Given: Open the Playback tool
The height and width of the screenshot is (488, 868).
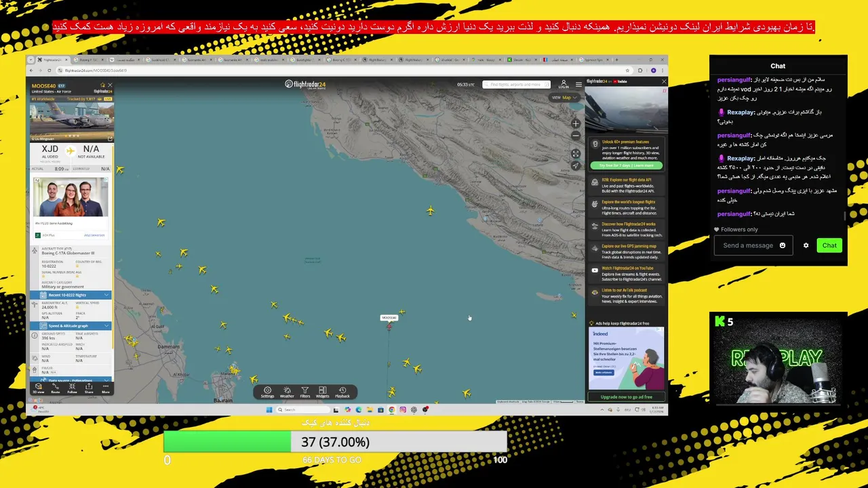Looking at the screenshot, I should [x=342, y=392].
